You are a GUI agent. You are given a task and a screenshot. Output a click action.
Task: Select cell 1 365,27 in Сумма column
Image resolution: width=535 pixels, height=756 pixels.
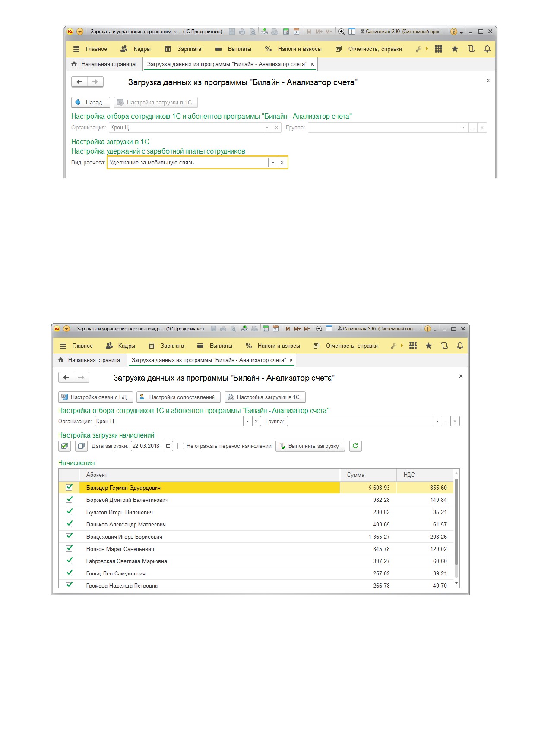coord(368,537)
